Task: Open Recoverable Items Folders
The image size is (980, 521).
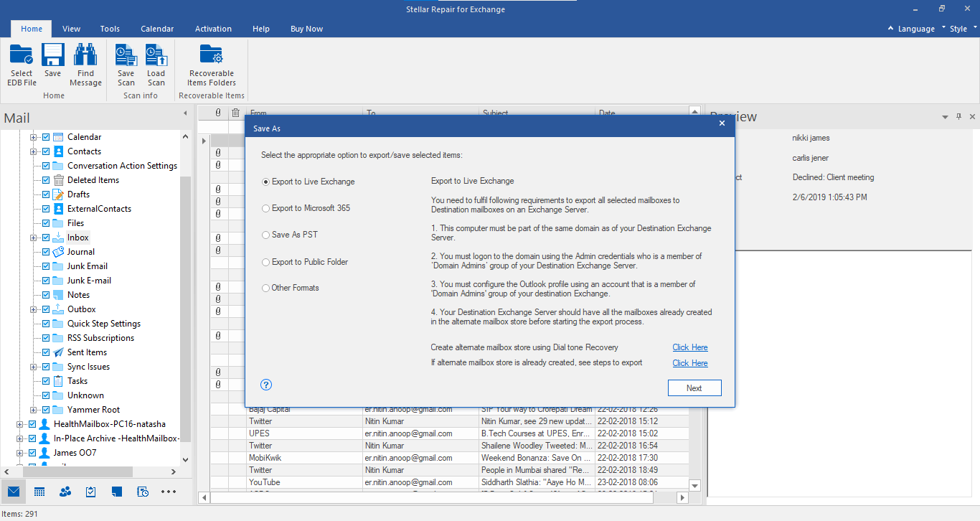Action: 212,65
